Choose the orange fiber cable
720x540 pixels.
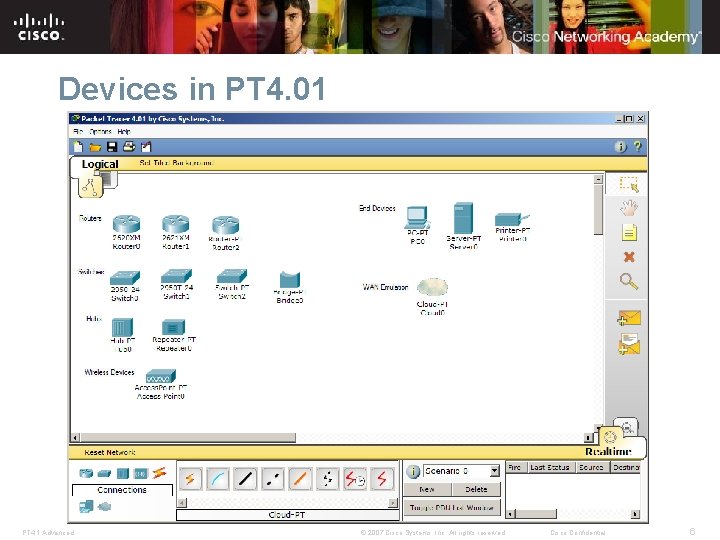pyautogui.click(x=300, y=479)
